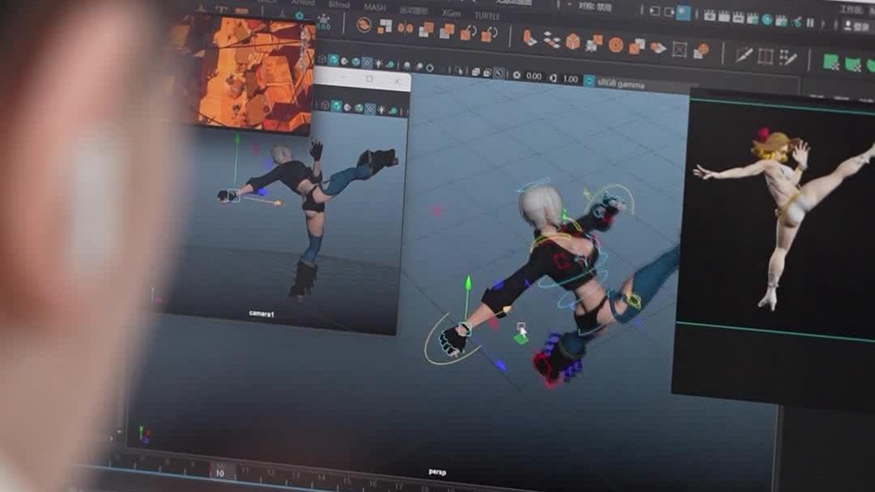Click the camera1 label in floating panel

(262, 313)
